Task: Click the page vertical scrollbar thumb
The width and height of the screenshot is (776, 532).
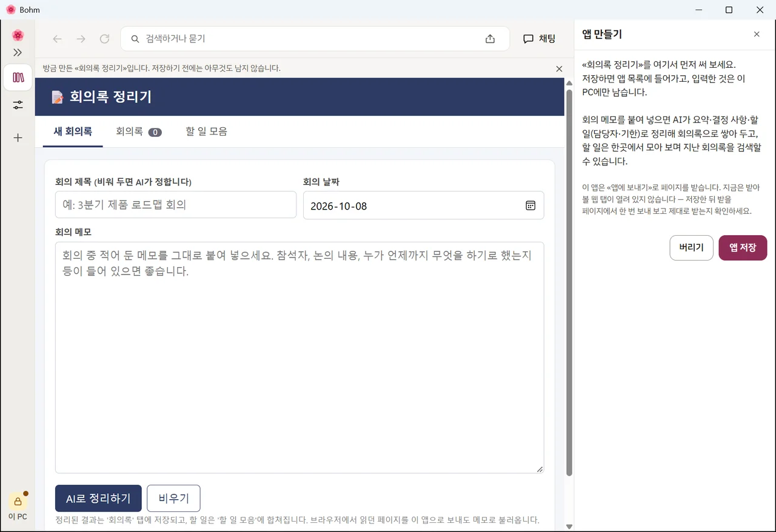Action: pos(569,282)
